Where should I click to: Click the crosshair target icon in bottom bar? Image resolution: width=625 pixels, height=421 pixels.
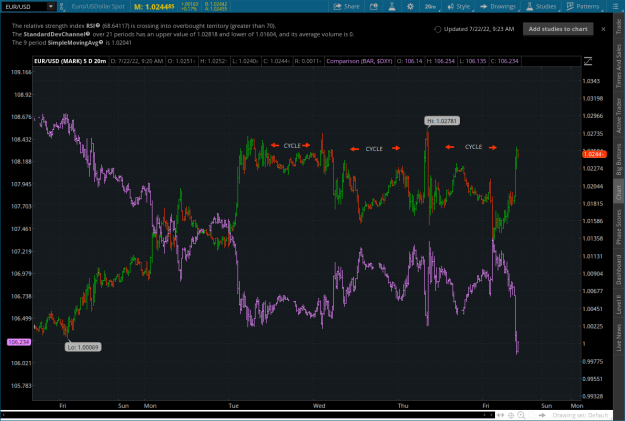coord(511,415)
